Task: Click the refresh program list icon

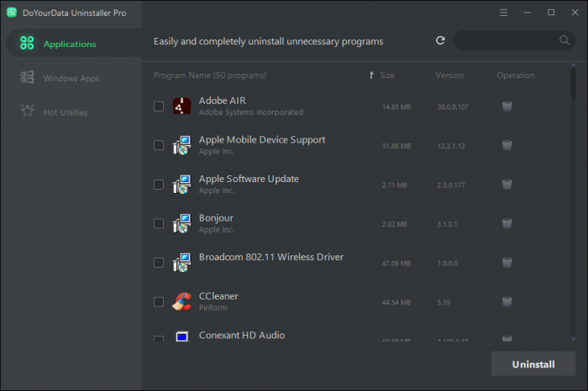Action: click(440, 40)
